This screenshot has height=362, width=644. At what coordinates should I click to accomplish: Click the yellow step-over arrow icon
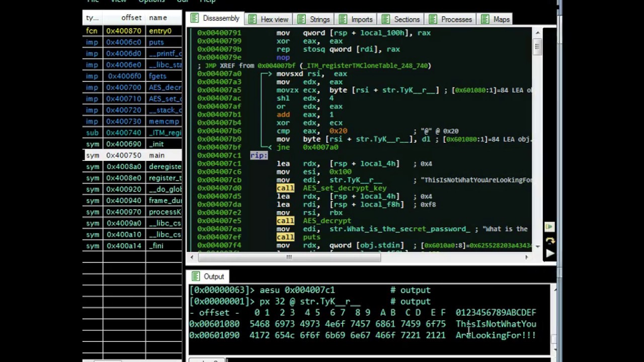pyautogui.click(x=549, y=241)
